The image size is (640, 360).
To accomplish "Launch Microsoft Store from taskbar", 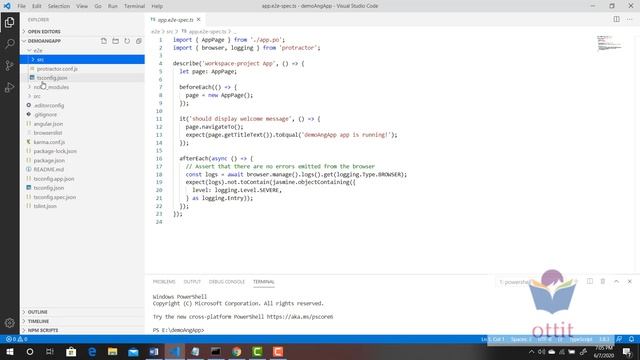I will pos(71,351).
